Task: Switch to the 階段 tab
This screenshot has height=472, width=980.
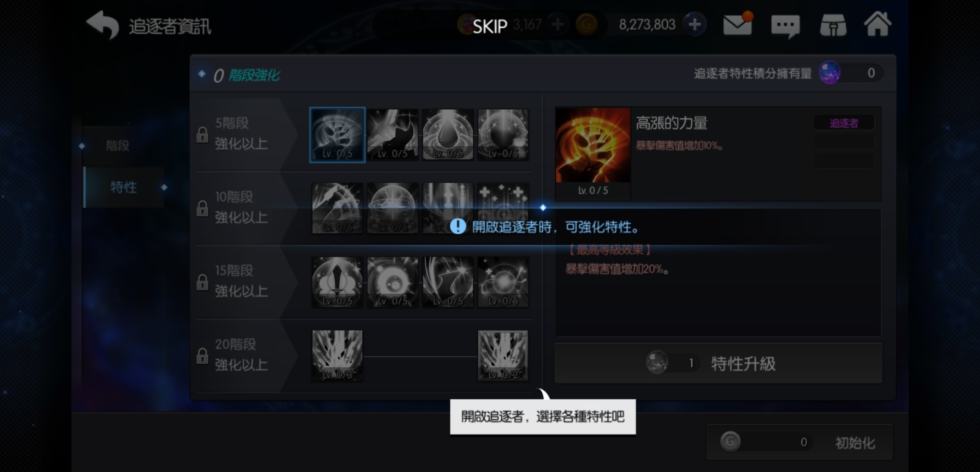Action: click(x=118, y=146)
